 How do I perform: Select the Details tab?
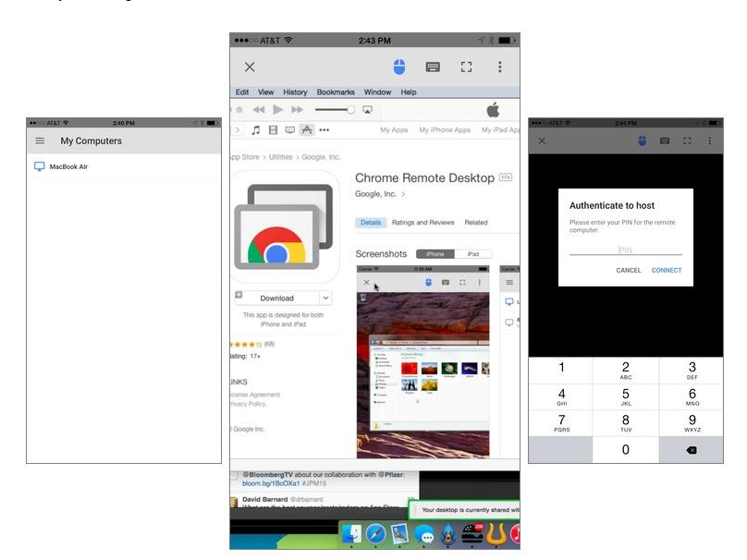click(x=371, y=223)
